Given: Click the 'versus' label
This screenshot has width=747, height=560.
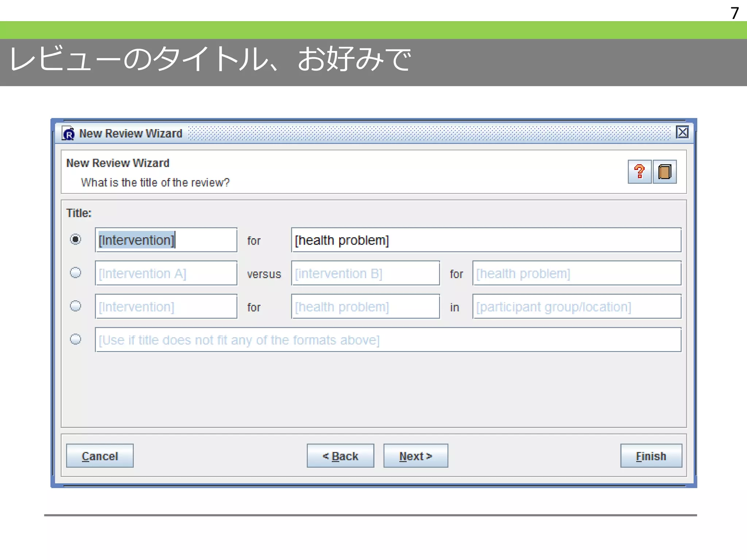Looking at the screenshot, I should pyautogui.click(x=264, y=274).
